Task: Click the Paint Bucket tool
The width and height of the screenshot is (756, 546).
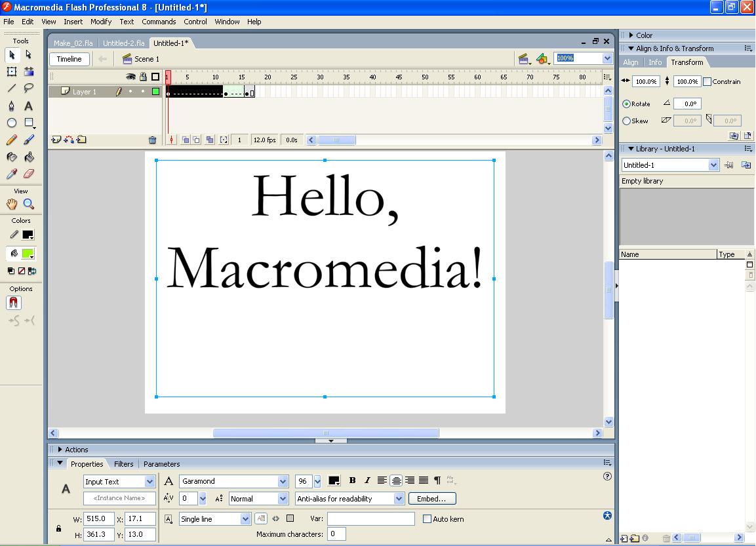Action: click(x=29, y=157)
